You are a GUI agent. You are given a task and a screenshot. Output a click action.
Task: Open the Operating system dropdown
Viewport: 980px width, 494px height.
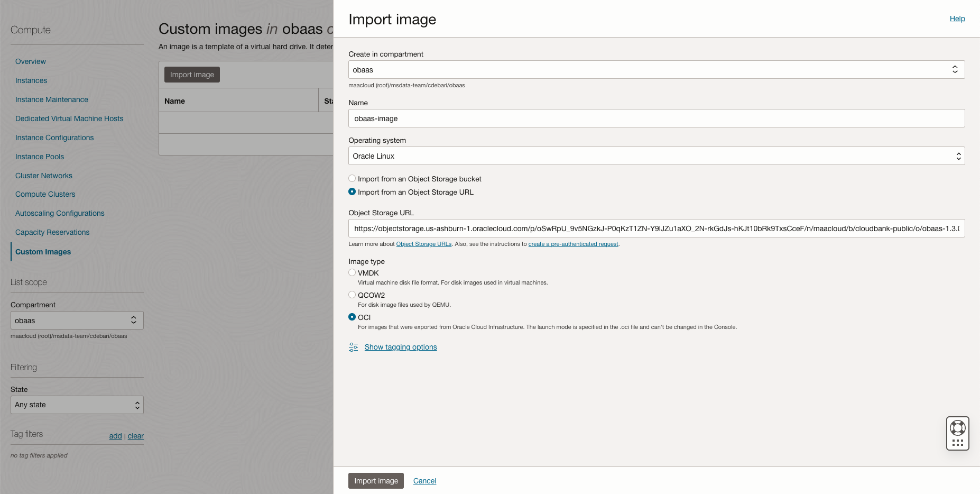(655, 155)
